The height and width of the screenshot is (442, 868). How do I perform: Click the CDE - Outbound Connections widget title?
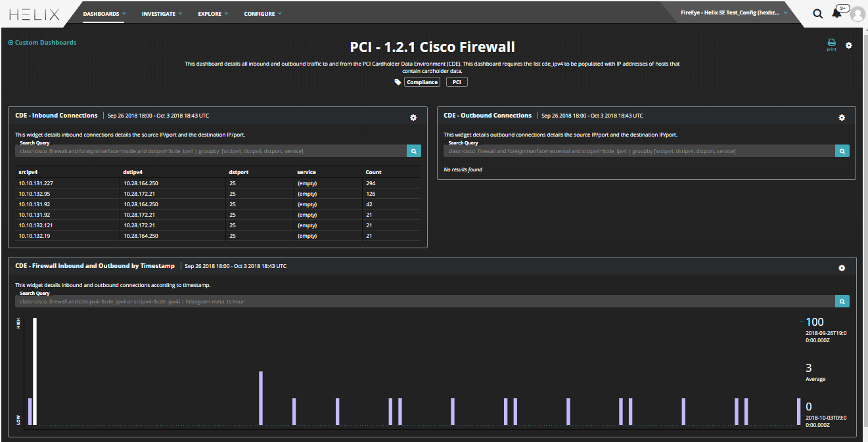click(488, 116)
